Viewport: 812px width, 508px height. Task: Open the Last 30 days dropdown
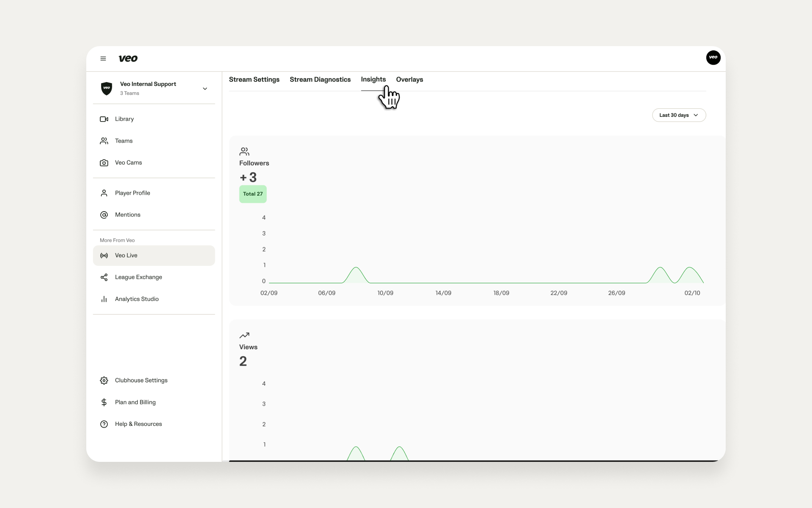pos(679,115)
